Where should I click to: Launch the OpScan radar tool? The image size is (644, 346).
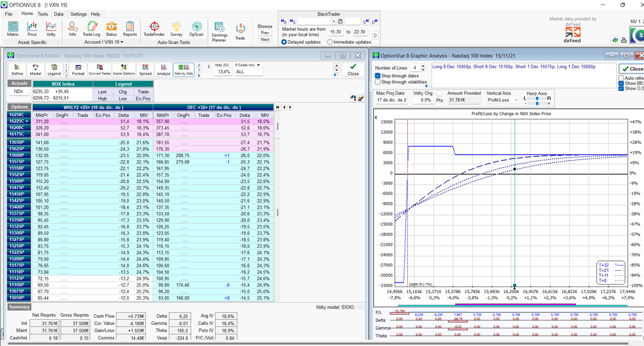[x=196, y=29]
